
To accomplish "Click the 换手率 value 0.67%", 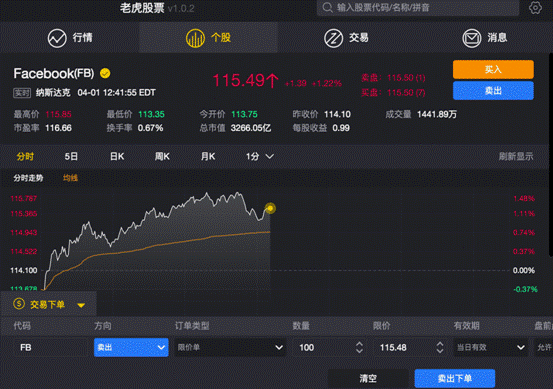I will 151,128.
